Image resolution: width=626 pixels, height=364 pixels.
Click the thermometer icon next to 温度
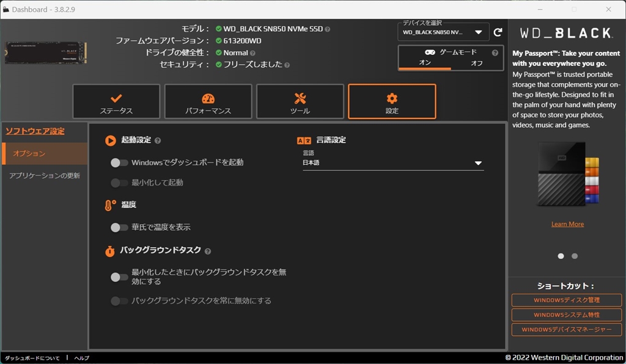(x=110, y=205)
